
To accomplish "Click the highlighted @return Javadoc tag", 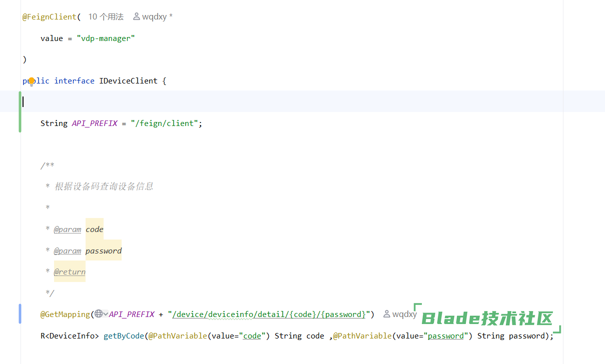I will [x=70, y=272].
